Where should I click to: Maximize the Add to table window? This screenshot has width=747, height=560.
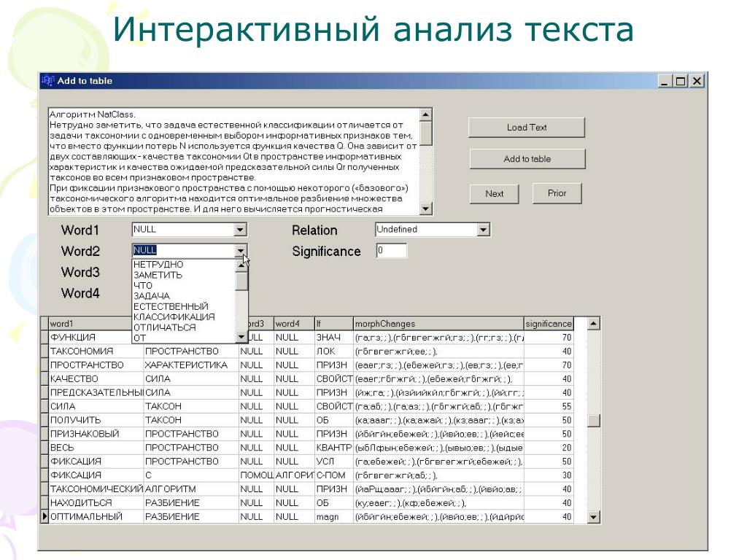click(681, 81)
